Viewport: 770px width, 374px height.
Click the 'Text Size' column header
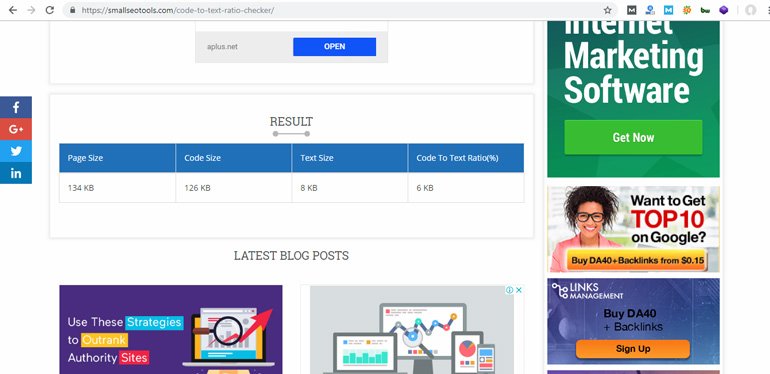[x=350, y=158]
